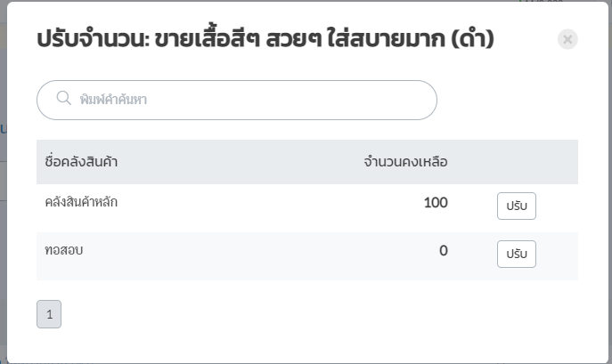
Task: Click the product name (ดำ) in title
Action: 472,39
